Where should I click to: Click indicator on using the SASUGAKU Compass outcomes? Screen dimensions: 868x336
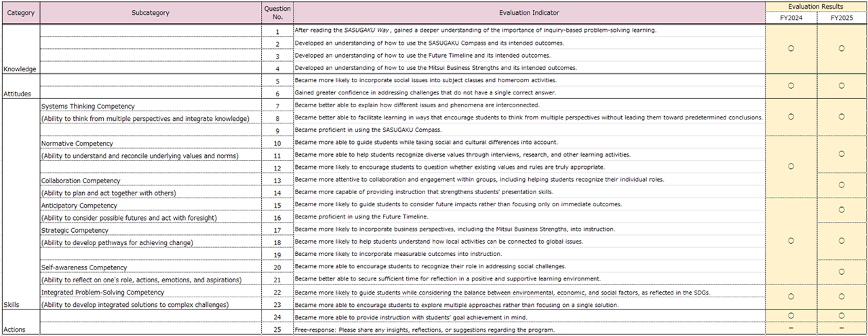pyautogui.click(x=429, y=43)
